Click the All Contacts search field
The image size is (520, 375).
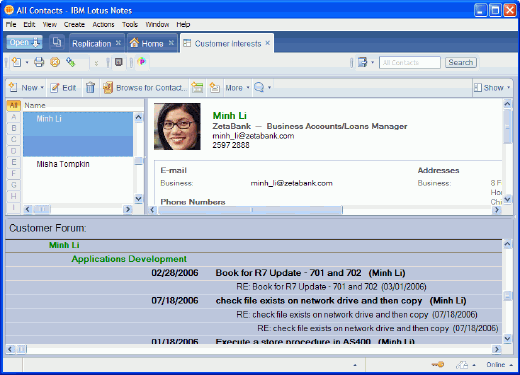pyautogui.click(x=410, y=62)
